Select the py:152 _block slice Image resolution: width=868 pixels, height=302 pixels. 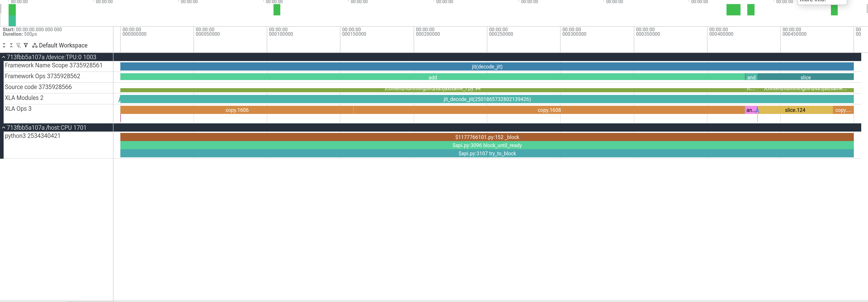click(x=487, y=137)
